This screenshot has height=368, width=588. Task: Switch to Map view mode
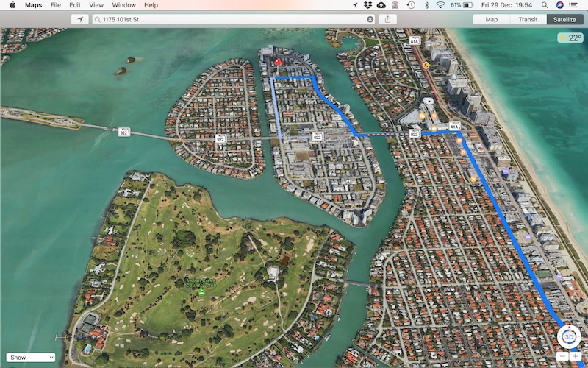pos(491,19)
